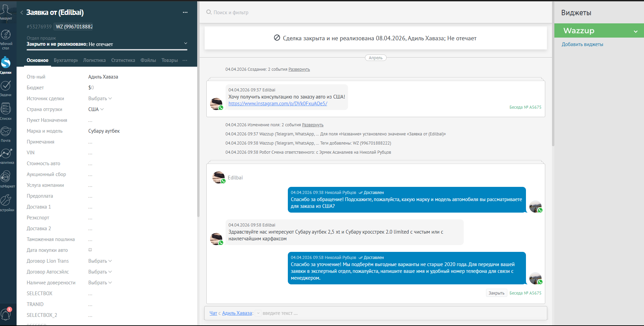Open the Instagram post link in message
Screen dimensions: 644x326
278,104
